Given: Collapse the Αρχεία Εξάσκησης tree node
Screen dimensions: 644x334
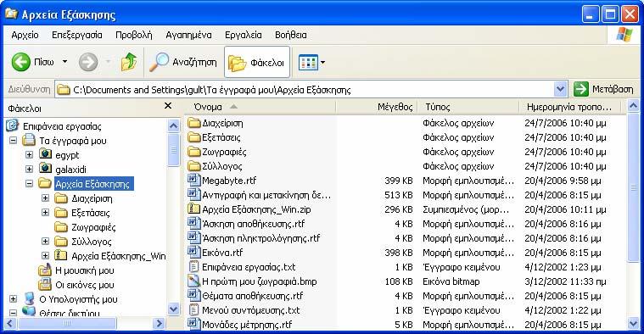Looking at the screenshot, I should [x=29, y=183].
